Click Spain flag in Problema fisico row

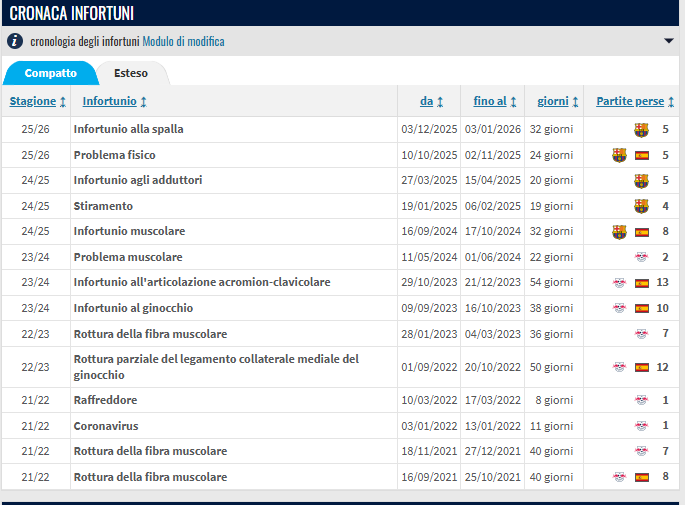coord(642,156)
